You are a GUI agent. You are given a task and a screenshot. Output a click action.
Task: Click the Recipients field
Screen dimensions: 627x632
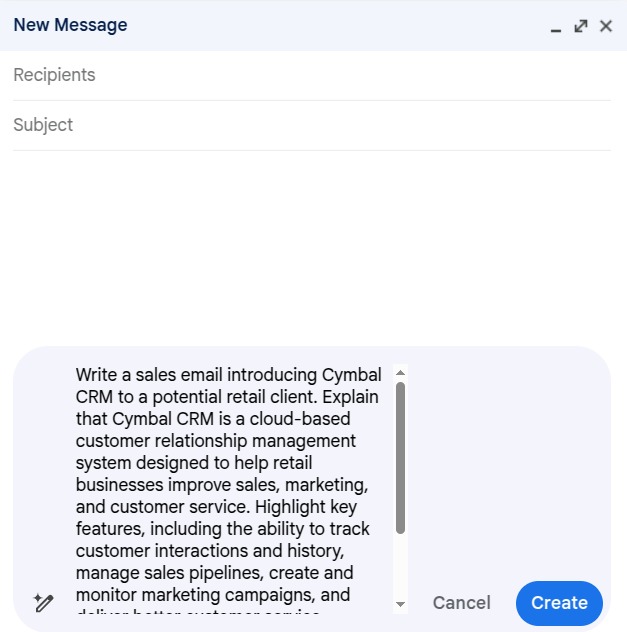(311, 75)
